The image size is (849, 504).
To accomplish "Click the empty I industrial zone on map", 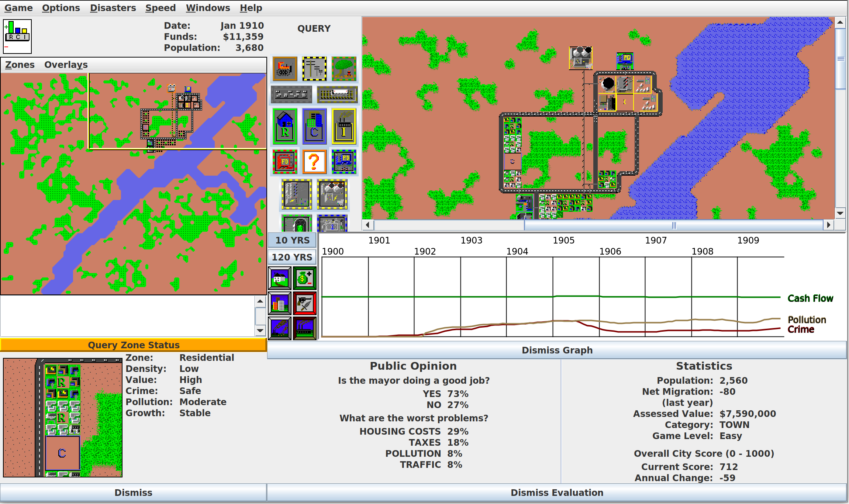I will [x=624, y=102].
